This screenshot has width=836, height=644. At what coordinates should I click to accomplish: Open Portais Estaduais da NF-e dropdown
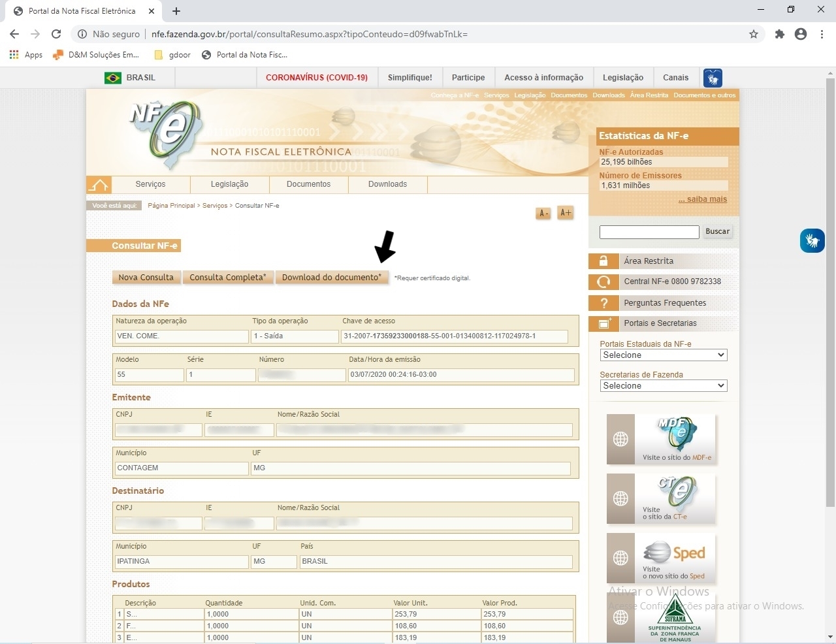tap(664, 355)
